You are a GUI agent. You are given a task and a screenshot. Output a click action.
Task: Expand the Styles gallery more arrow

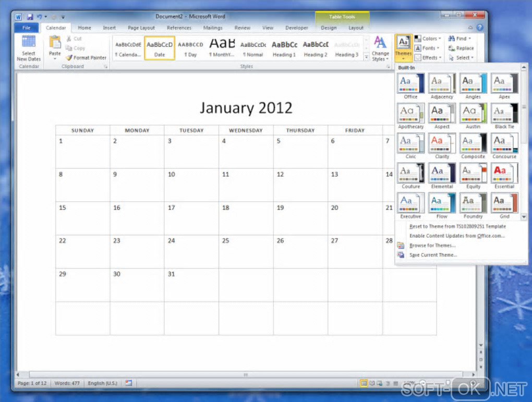click(x=366, y=57)
